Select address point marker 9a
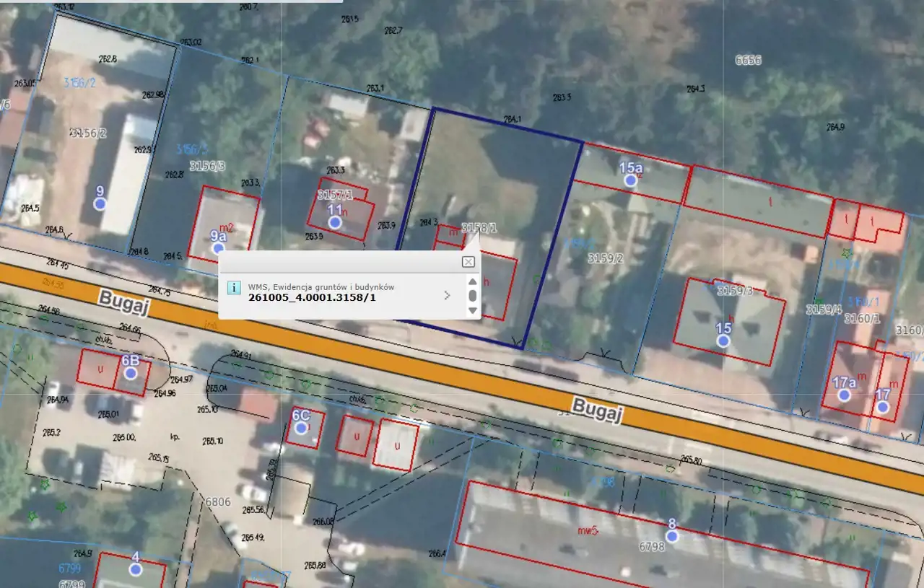 click(x=219, y=248)
